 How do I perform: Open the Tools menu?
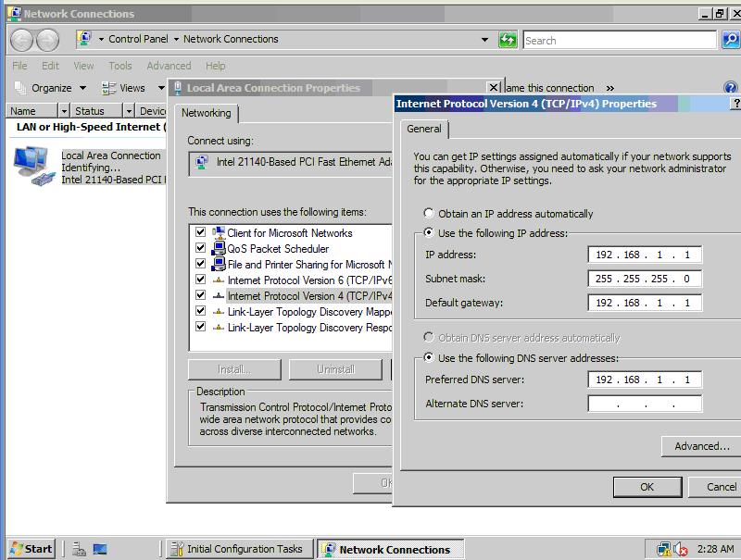coord(120,66)
